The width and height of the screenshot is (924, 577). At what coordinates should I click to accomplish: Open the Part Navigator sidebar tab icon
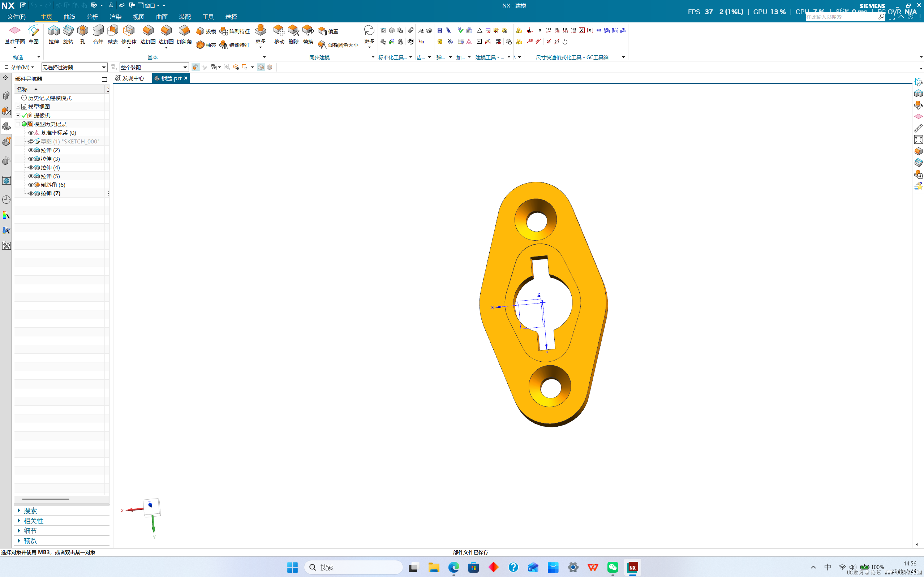(x=6, y=126)
